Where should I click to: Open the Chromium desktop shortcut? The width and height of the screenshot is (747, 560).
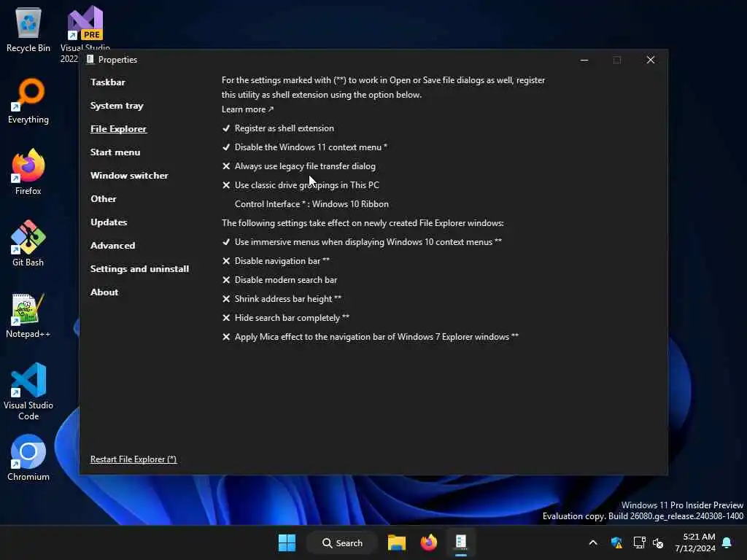pos(28,458)
